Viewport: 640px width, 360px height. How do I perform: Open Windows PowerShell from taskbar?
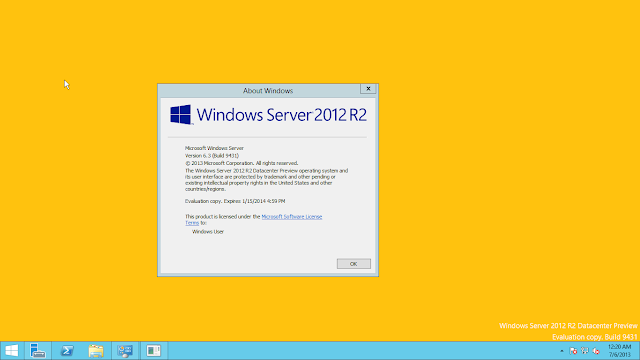point(67,351)
